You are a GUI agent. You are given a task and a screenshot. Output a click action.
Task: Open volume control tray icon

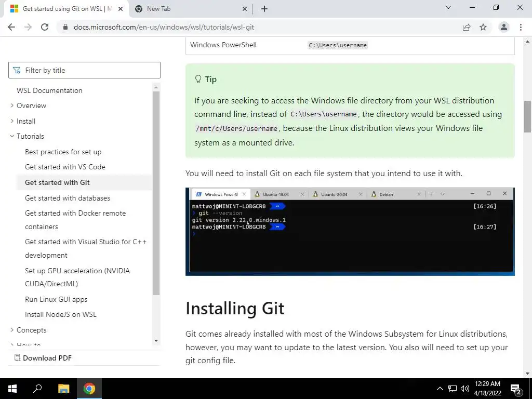pyautogui.click(x=465, y=389)
